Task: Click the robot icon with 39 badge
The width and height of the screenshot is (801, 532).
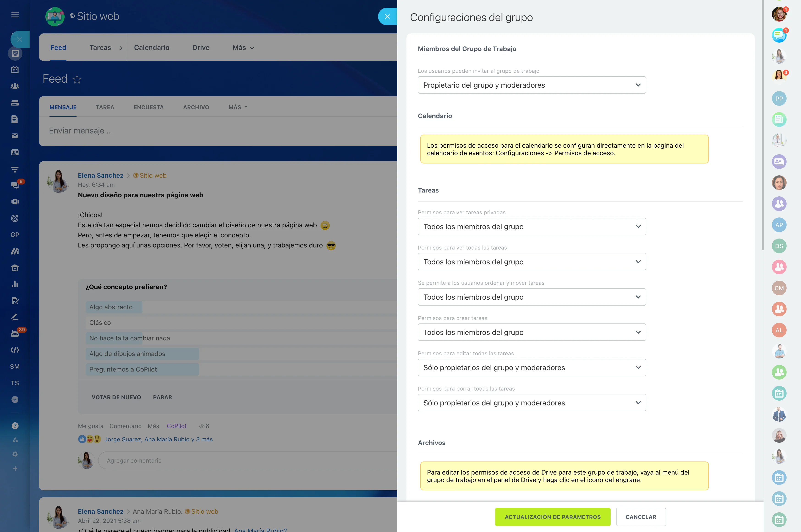Action: click(x=15, y=334)
